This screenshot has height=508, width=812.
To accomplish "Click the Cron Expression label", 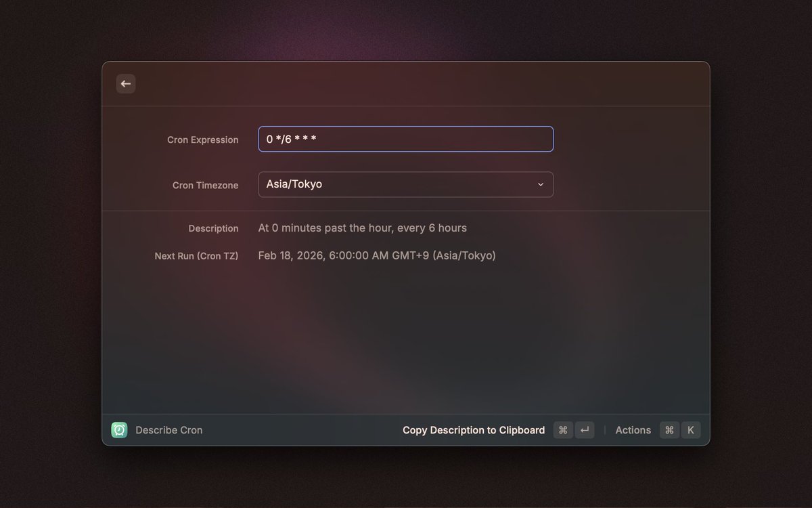I will (203, 140).
